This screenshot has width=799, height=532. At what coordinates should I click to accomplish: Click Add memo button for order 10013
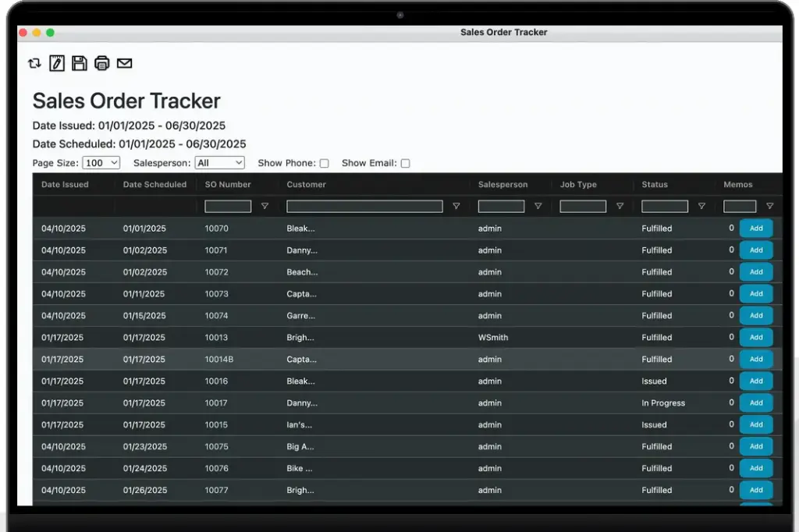tap(756, 338)
